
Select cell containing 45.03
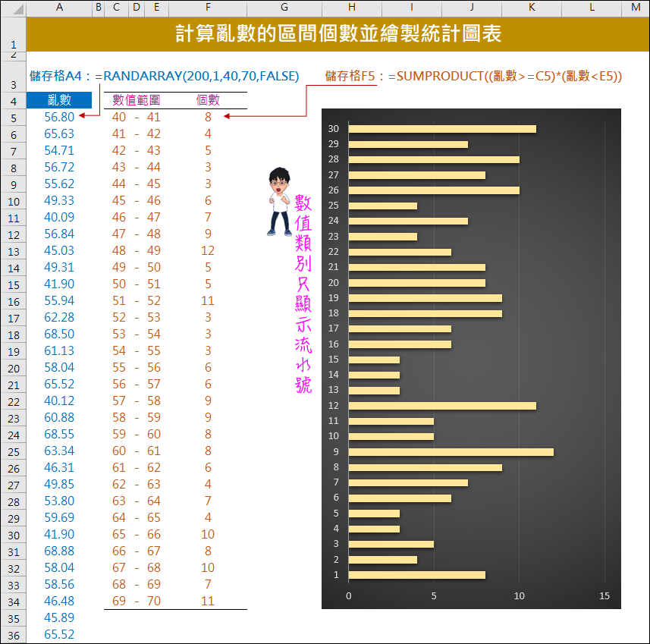(59, 250)
